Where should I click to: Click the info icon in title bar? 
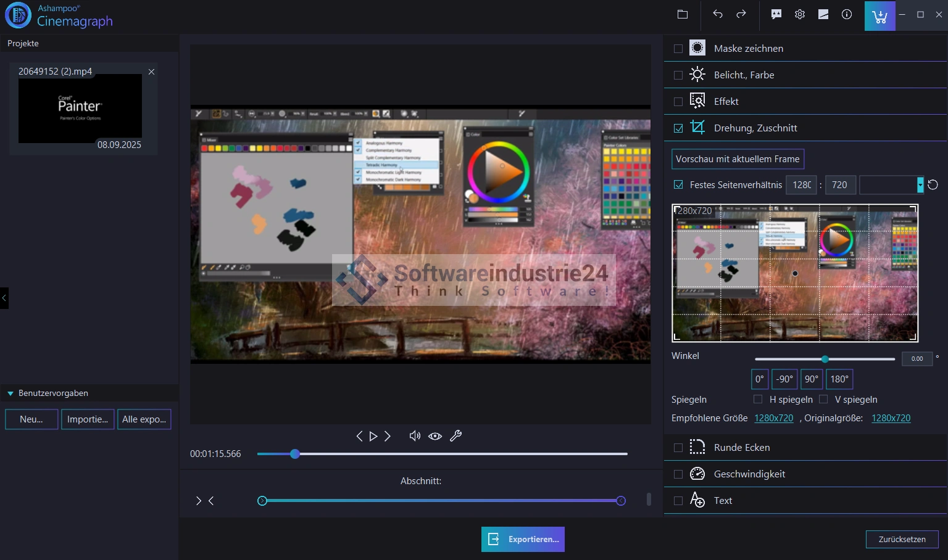coord(847,14)
